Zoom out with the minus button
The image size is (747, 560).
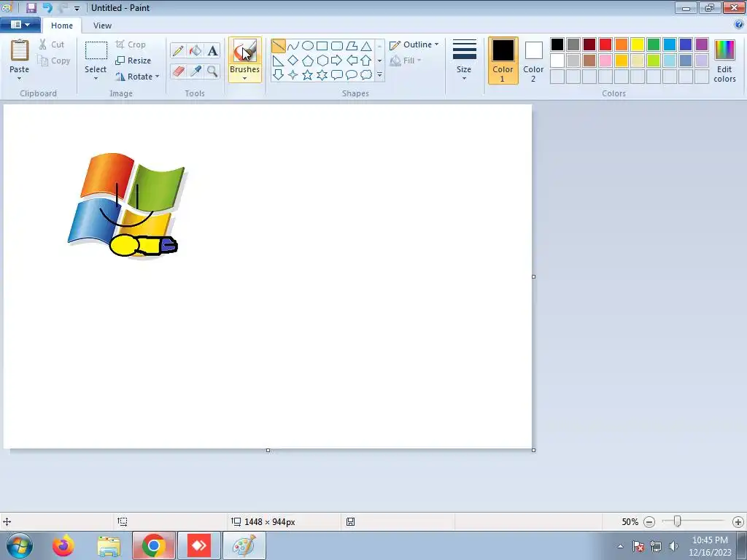649,522
